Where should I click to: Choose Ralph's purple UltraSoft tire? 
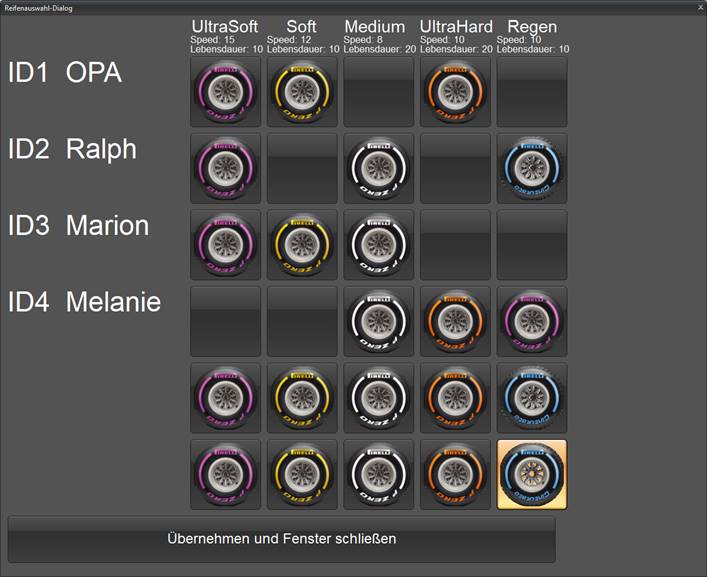pos(225,168)
